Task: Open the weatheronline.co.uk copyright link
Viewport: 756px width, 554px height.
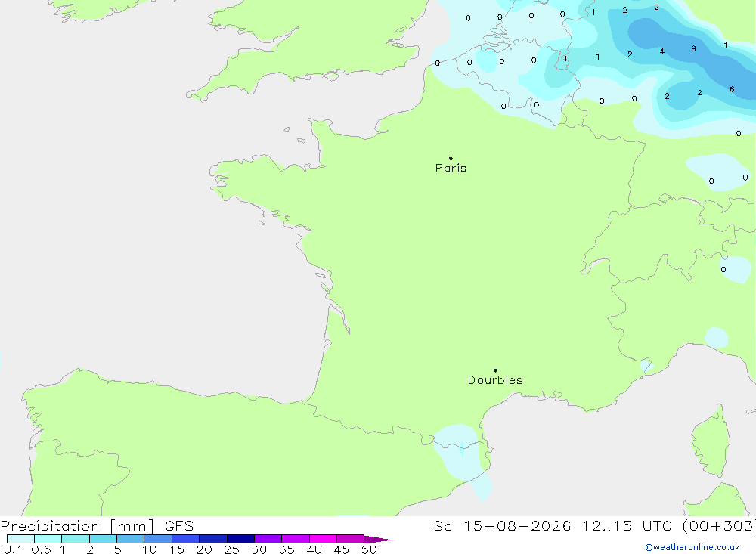Action: 692,547
